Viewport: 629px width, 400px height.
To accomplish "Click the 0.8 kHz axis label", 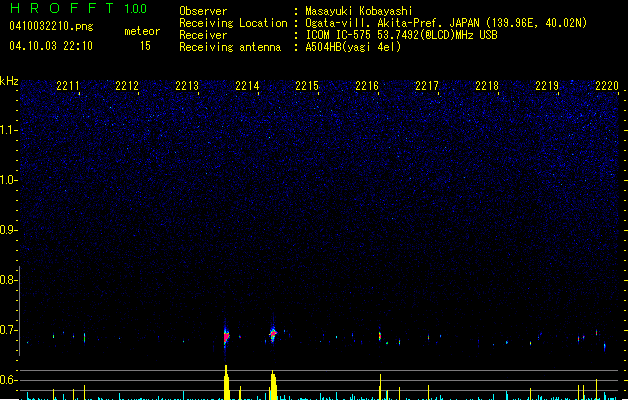I will [x=8, y=280].
